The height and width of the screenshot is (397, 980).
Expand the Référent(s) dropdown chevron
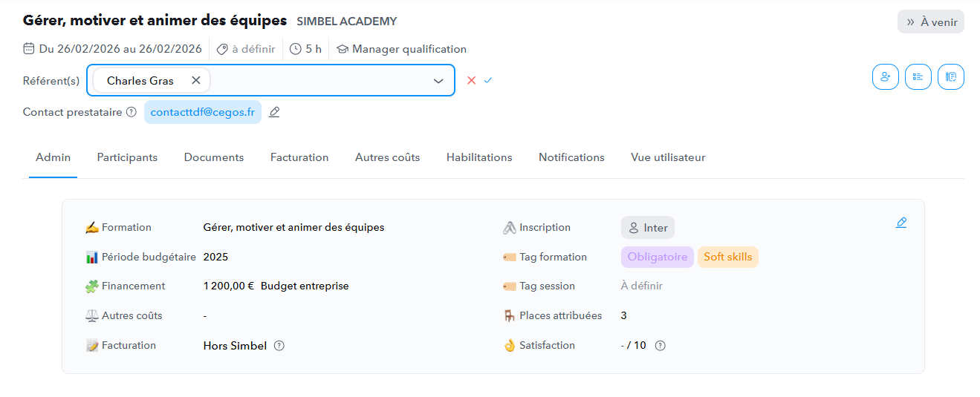438,81
